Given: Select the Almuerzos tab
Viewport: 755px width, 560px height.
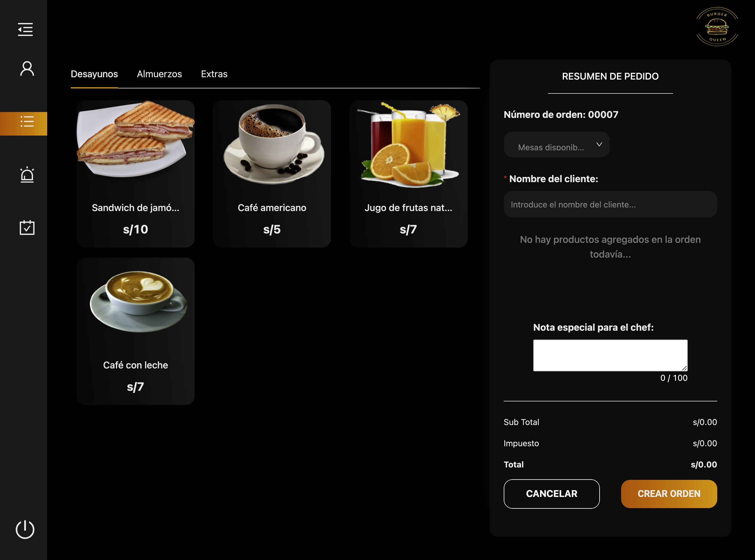Looking at the screenshot, I should coord(159,73).
